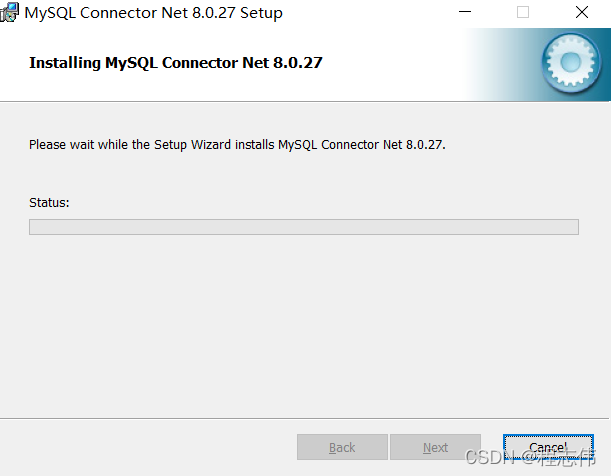The height and width of the screenshot is (476, 611).
Task: Click the grayed-out maximize button
Action: coord(523,12)
